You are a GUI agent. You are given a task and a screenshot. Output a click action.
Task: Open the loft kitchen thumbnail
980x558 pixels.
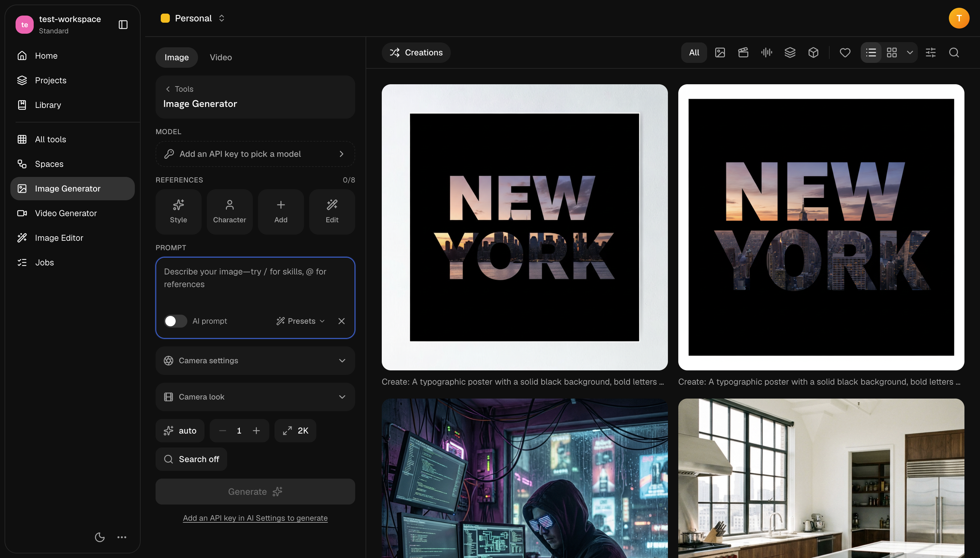point(821,478)
